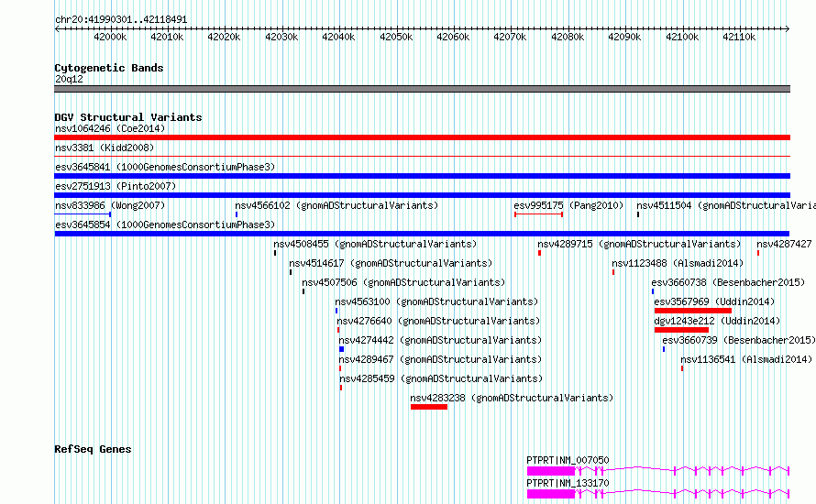Click the RefSeq Genes track title
The height and width of the screenshot is (504, 816).
(93, 449)
